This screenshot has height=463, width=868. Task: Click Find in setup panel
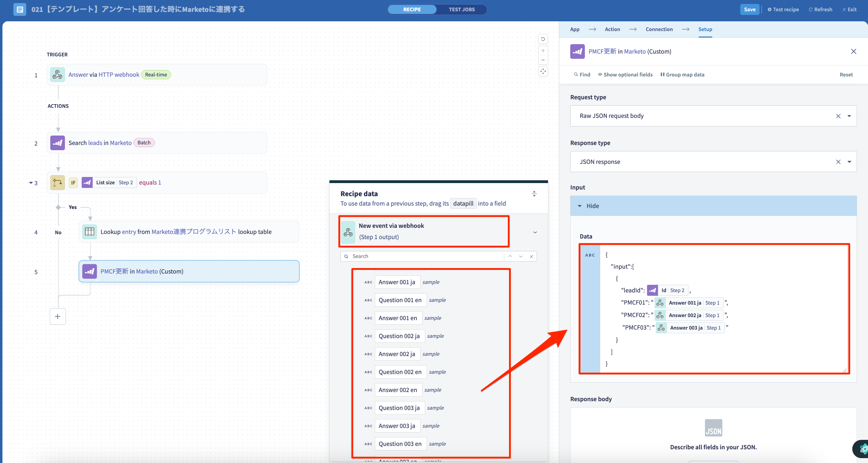tap(582, 75)
